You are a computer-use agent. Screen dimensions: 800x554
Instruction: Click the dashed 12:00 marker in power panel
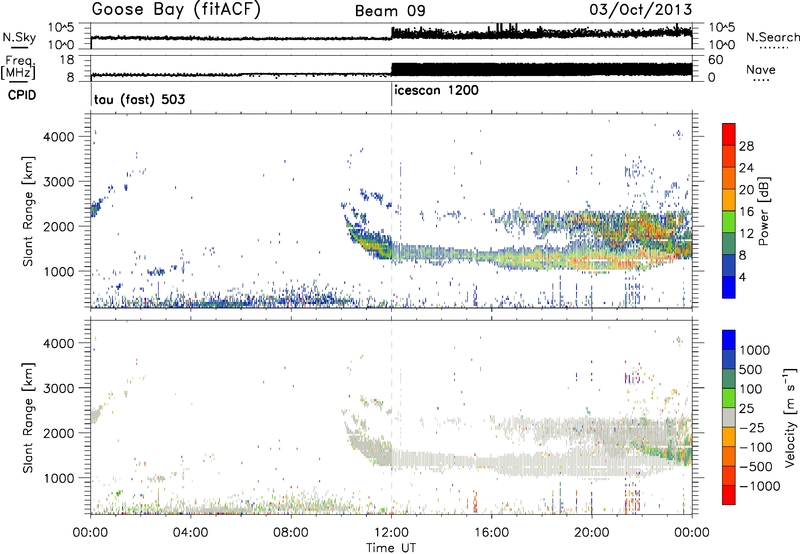(391, 211)
